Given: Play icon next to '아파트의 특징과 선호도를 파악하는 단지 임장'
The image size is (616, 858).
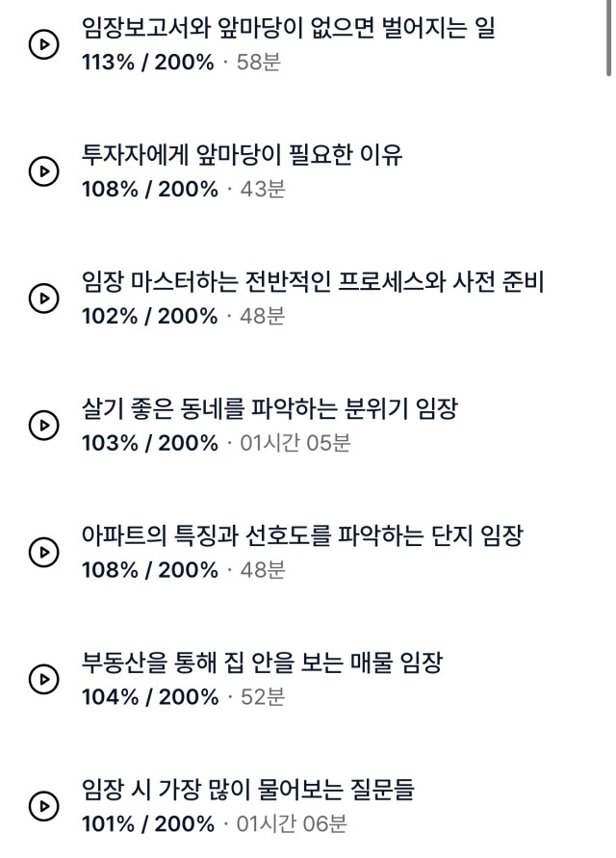Looking at the screenshot, I should tap(43, 552).
